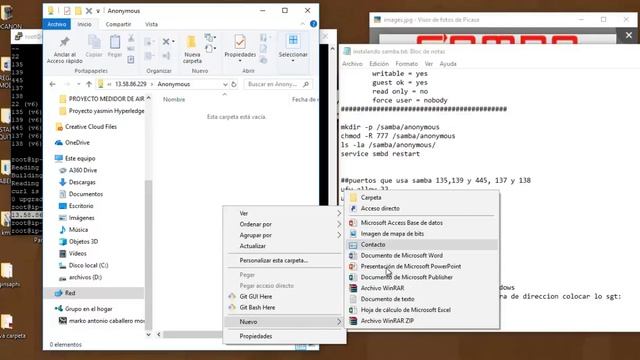Choose Carpeta in the Nuevo submenu
Image resolution: width=640 pixels, height=360 pixels.
422,198
